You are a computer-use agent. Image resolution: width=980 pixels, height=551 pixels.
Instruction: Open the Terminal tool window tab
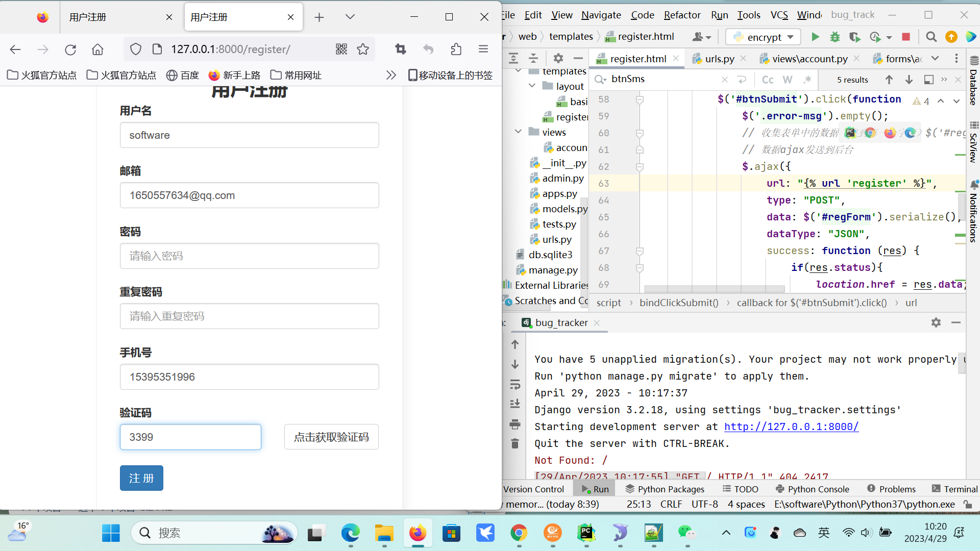pyautogui.click(x=954, y=489)
